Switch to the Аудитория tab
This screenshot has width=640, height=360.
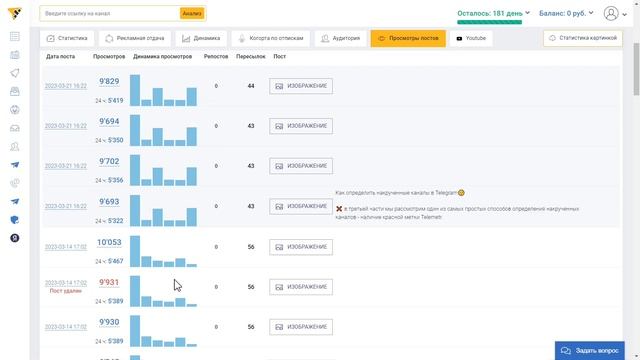tap(340, 38)
